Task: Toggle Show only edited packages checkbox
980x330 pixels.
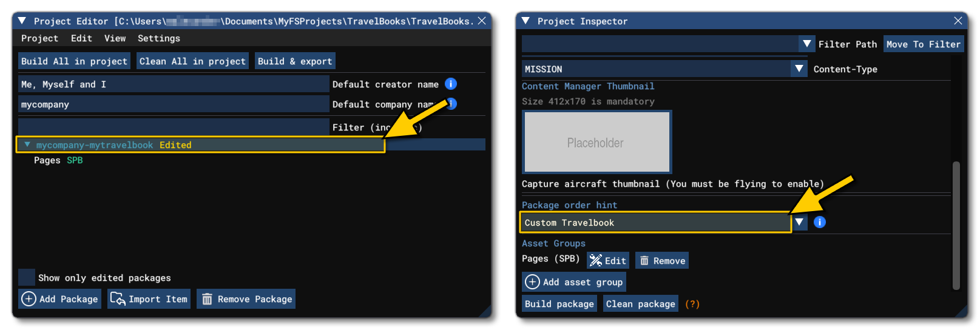Action: click(27, 277)
